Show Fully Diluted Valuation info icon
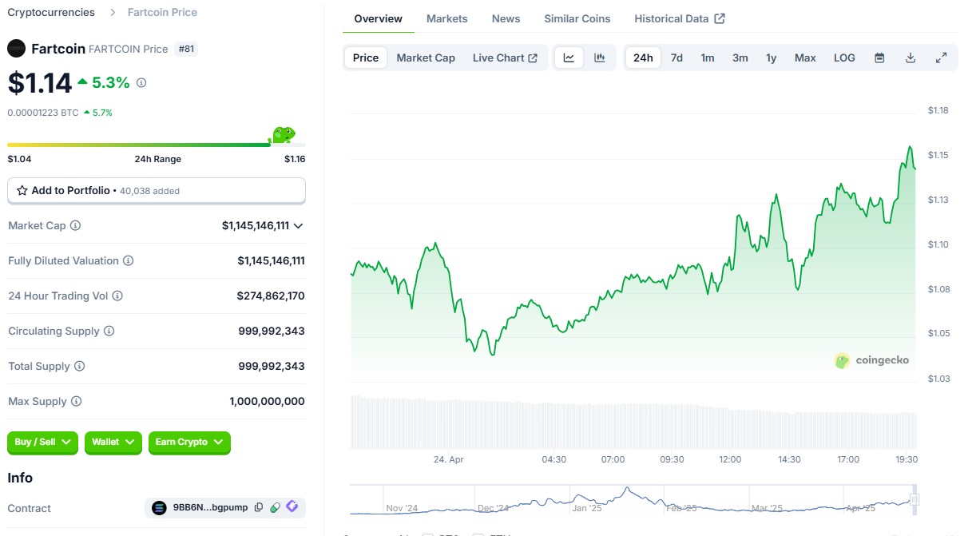Screen dimensions: 980x536 tap(128, 261)
